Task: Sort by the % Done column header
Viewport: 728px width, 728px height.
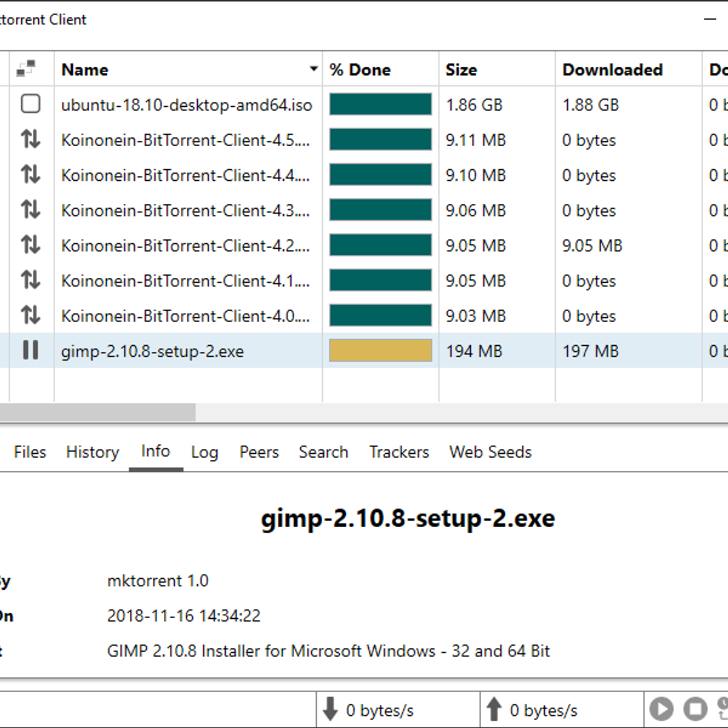Action: point(360,70)
